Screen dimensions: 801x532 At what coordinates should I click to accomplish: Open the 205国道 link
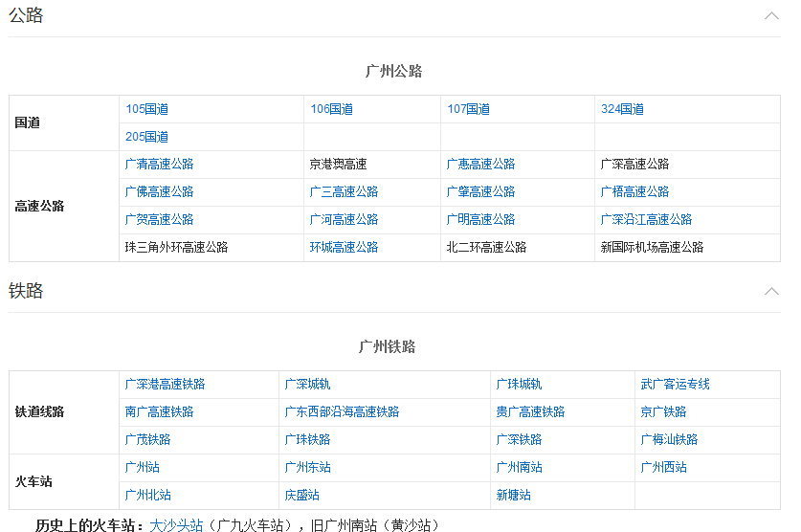click(x=146, y=137)
